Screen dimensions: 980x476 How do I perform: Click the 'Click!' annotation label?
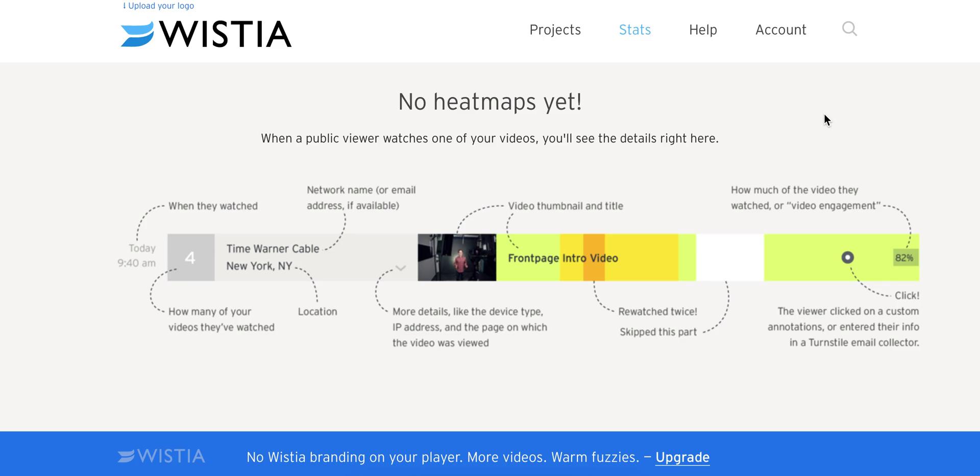point(907,296)
